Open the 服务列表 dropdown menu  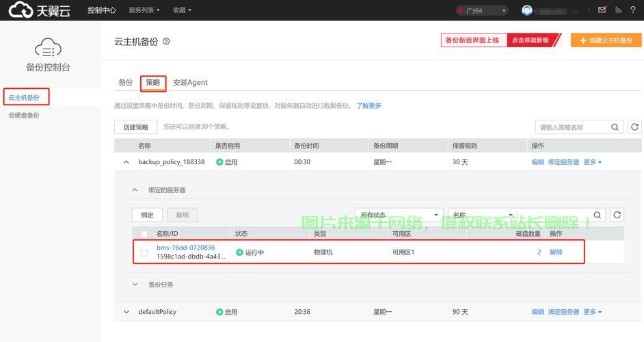(144, 10)
